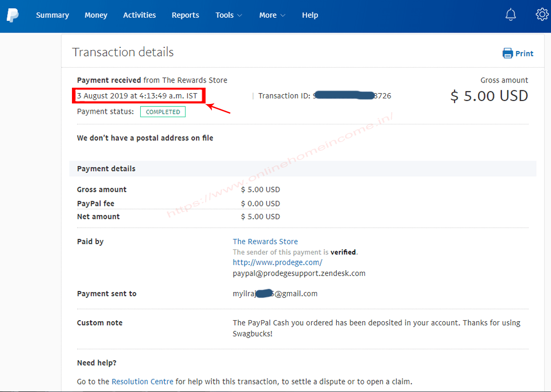Screen dimensions: 551x392
Task: Go to the Summary page
Action: coord(53,15)
